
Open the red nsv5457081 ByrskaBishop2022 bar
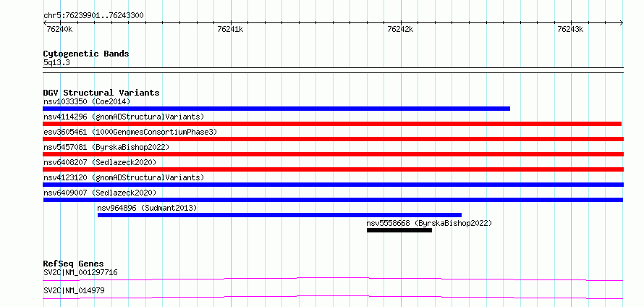pyautogui.click(x=333, y=154)
